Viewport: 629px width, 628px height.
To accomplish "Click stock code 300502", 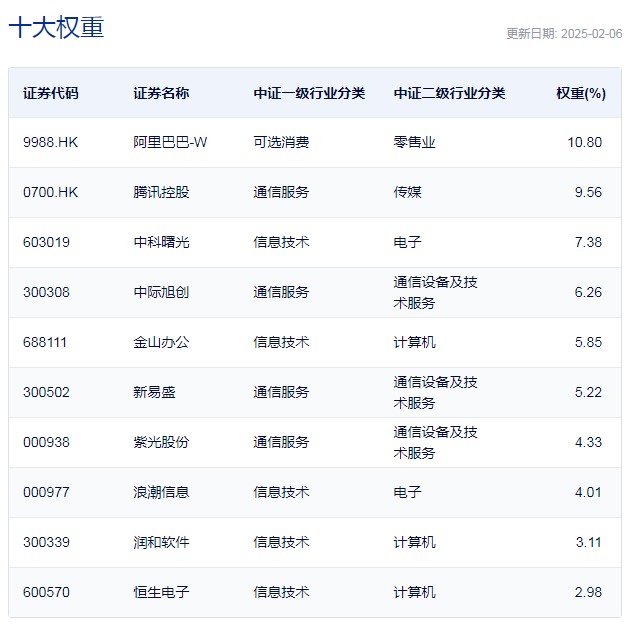I will [x=46, y=392].
